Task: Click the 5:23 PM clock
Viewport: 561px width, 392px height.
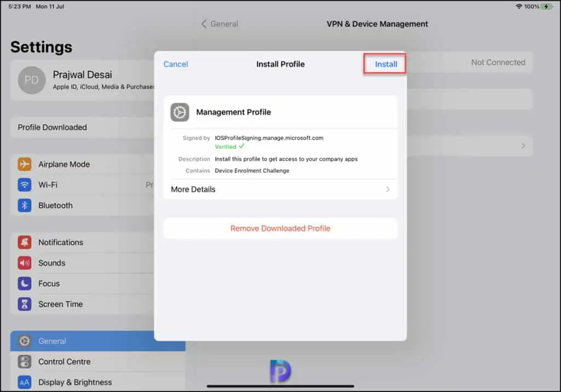Action: click(x=20, y=7)
